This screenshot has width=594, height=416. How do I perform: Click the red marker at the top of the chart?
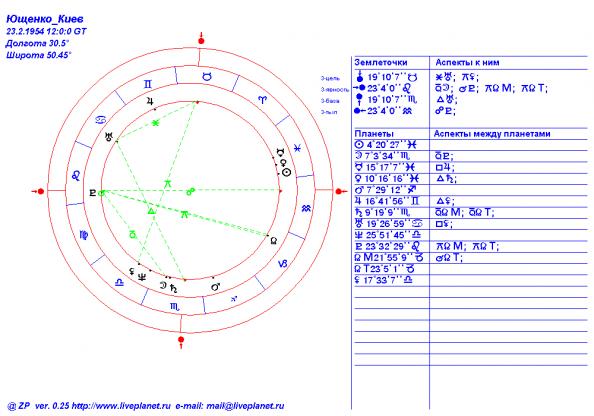tap(201, 40)
